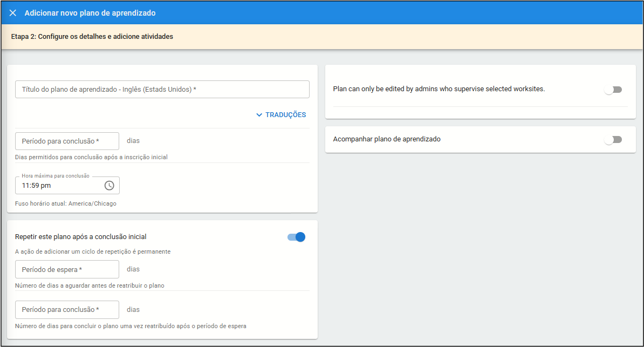Focus the Título do plano de aprendizado field

click(162, 90)
